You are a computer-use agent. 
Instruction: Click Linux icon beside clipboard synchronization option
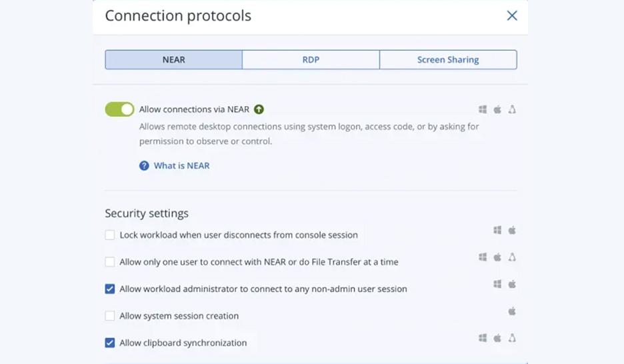point(512,338)
